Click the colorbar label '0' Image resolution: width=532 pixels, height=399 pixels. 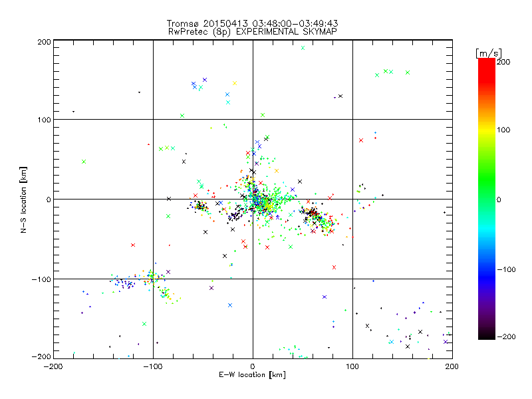click(x=499, y=200)
